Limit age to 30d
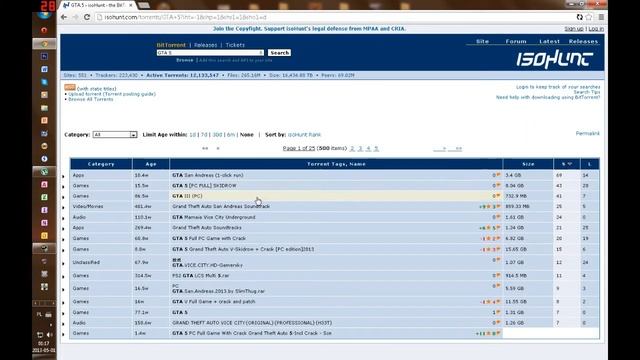The image size is (640, 360). (218, 135)
